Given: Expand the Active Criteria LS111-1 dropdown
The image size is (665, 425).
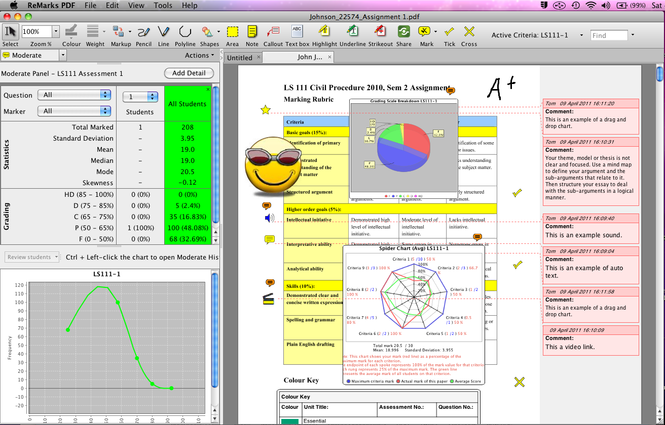Looking at the screenshot, I should [x=581, y=35].
